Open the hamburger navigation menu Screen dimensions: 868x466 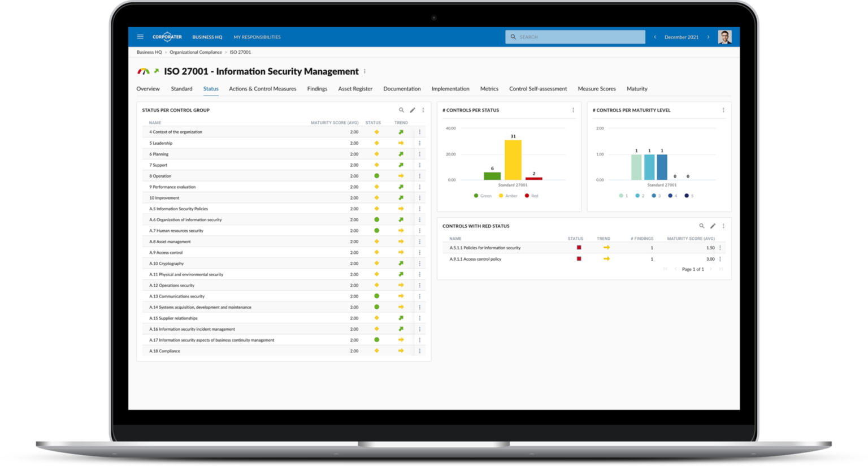coord(140,36)
